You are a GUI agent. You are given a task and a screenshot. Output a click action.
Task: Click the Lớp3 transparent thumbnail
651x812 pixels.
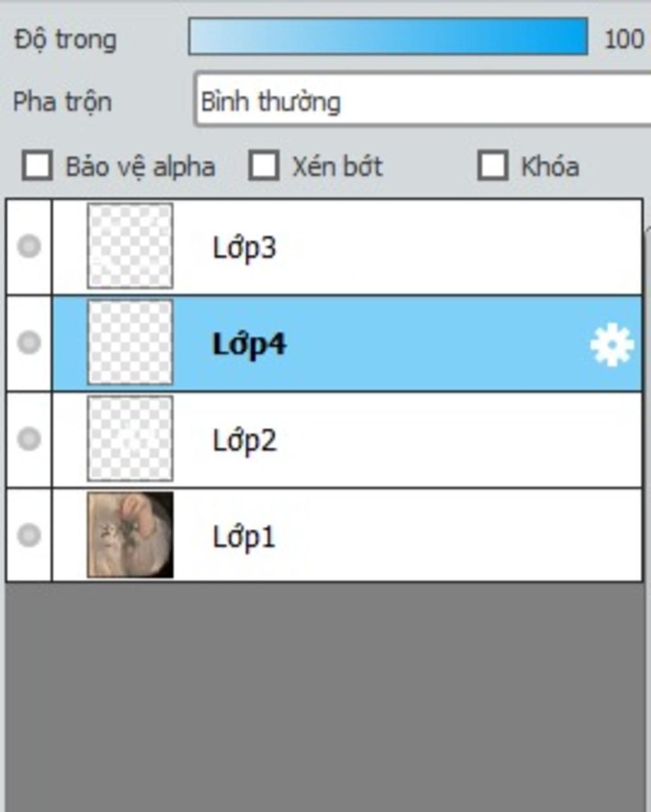[130, 246]
